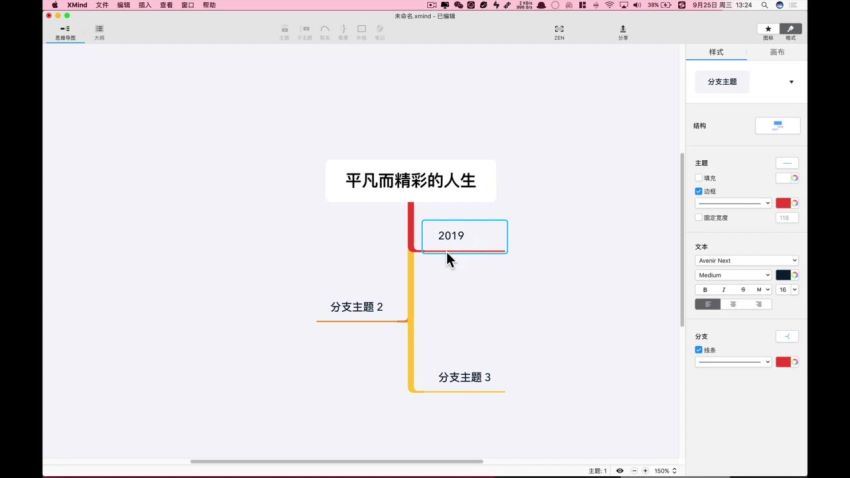The width and height of the screenshot is (850, 478).
Task: Select the 2019 branch topic
Action: point(465,236)
